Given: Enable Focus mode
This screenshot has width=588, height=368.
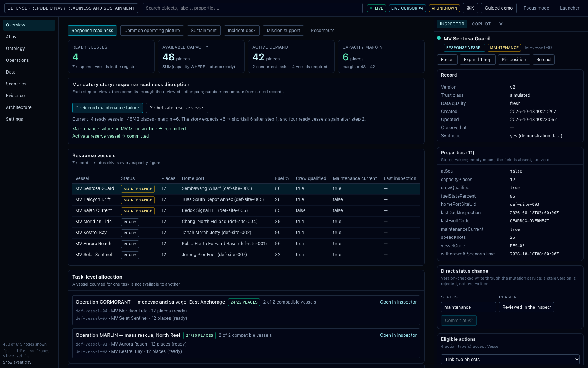Looking at the screenshot, I should [x=537, y=8].
